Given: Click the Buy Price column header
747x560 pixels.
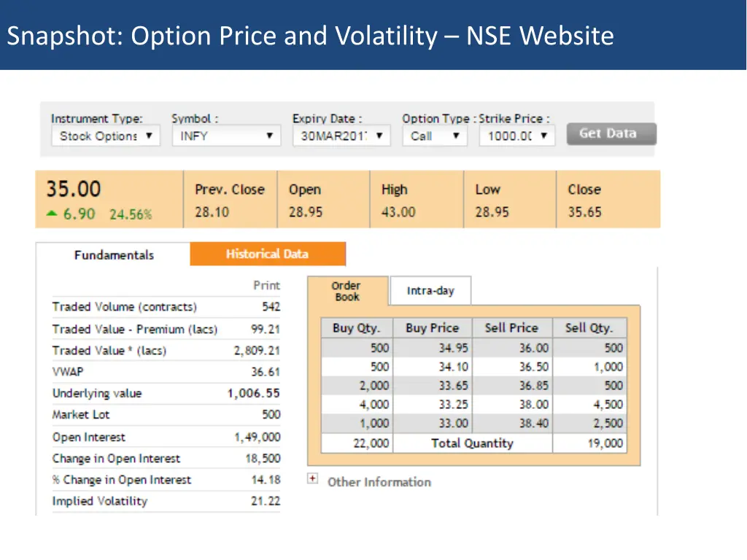Looking at the screenshot, I should tap(432, 328).
